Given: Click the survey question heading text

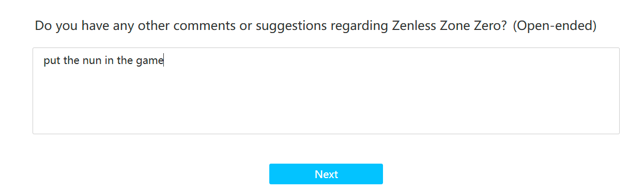Looking at the screenshot, I should click(x=315, y=26).
